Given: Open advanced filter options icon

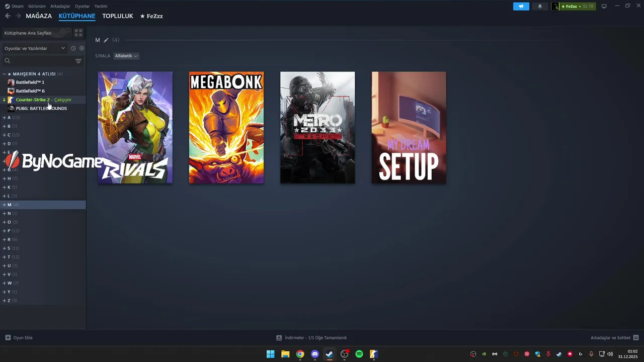Looking at the screenshot, I should pos(78,61).
